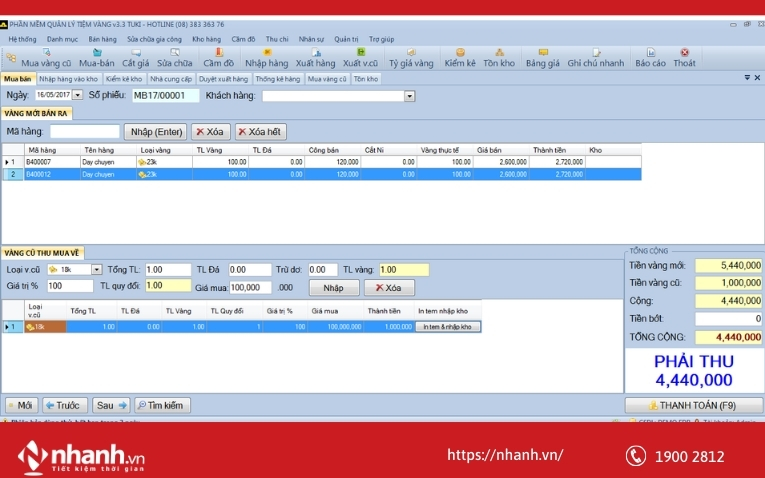Click the Tỷ giá vàng toolbar icon

[411, 57]
